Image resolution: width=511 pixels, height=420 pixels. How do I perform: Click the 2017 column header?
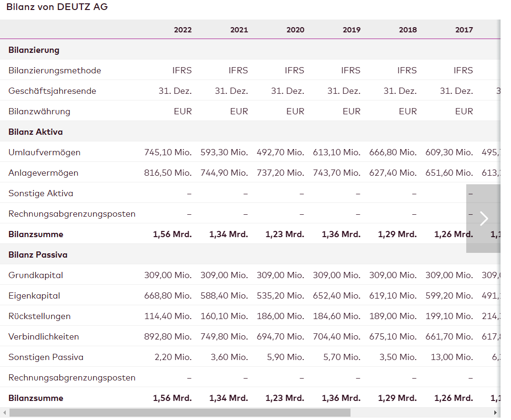[464, 30]
